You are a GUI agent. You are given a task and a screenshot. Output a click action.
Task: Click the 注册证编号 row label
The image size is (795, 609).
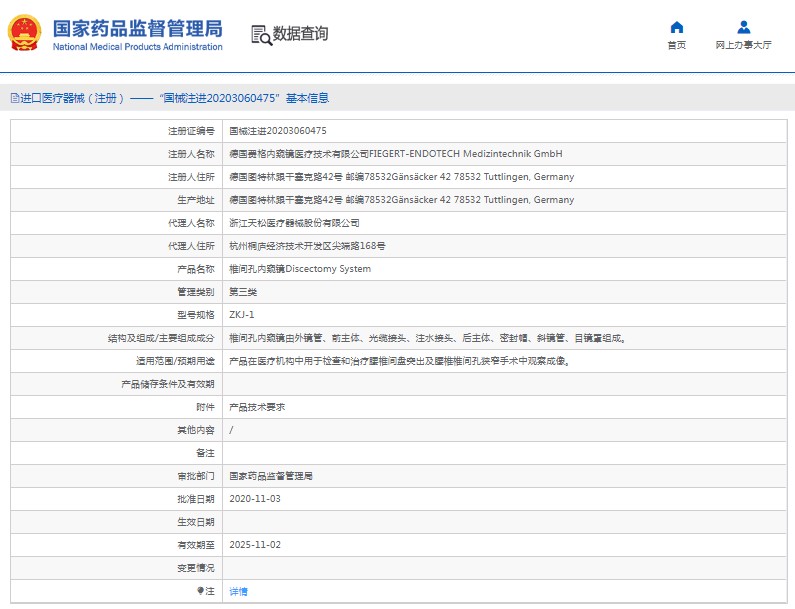tap(191, 131)
